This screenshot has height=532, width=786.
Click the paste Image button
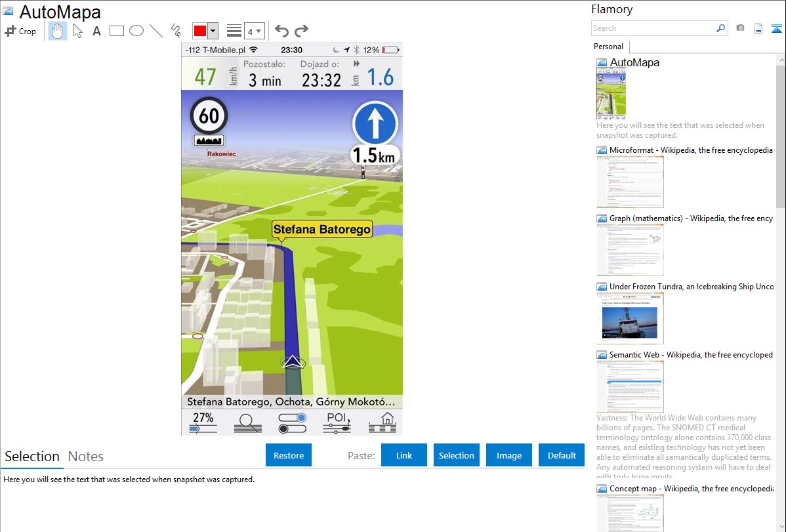(x=508, y=455)
